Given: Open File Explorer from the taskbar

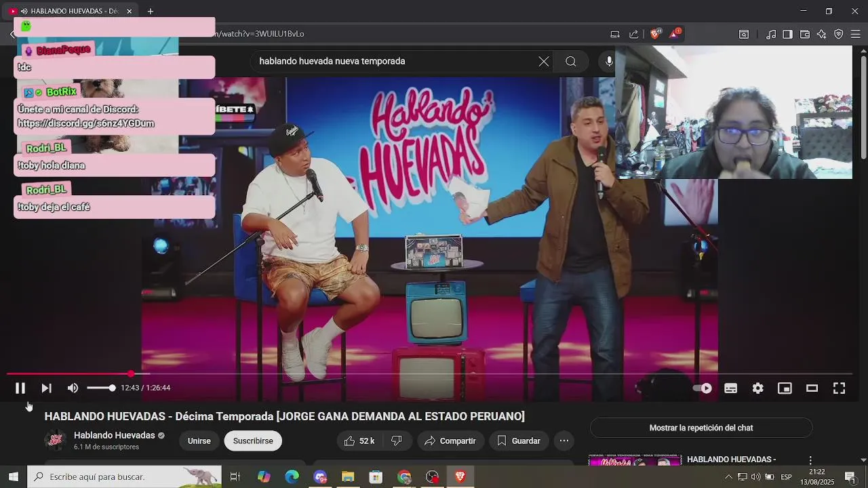Looking at the screenshot, I should (x=348, y=477).
